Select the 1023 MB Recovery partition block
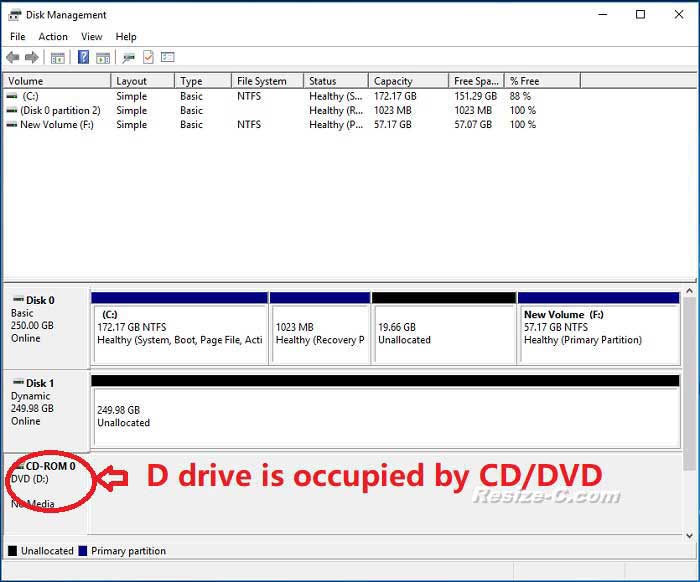Screen dimensions: 700x582 (320, 328)
